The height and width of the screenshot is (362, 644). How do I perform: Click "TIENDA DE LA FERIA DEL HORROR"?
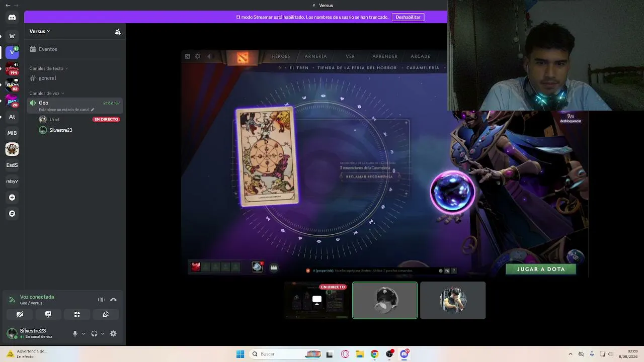[357, 68]
